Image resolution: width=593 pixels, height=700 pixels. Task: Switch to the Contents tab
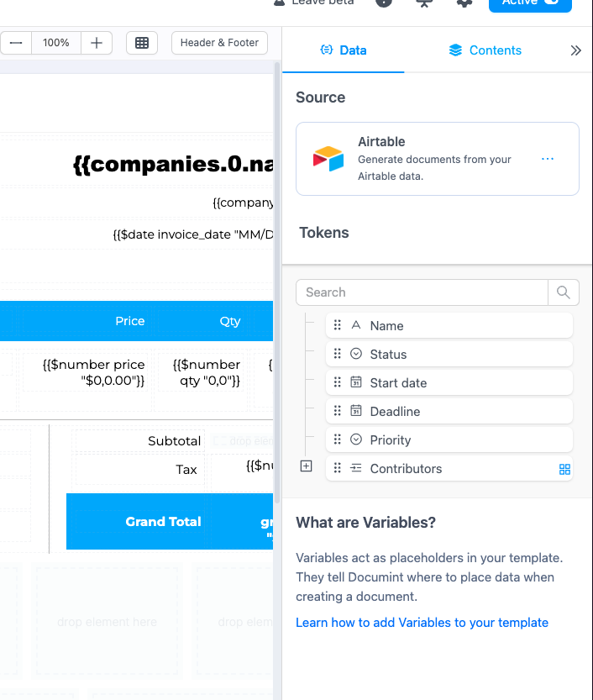click(485, 50)
